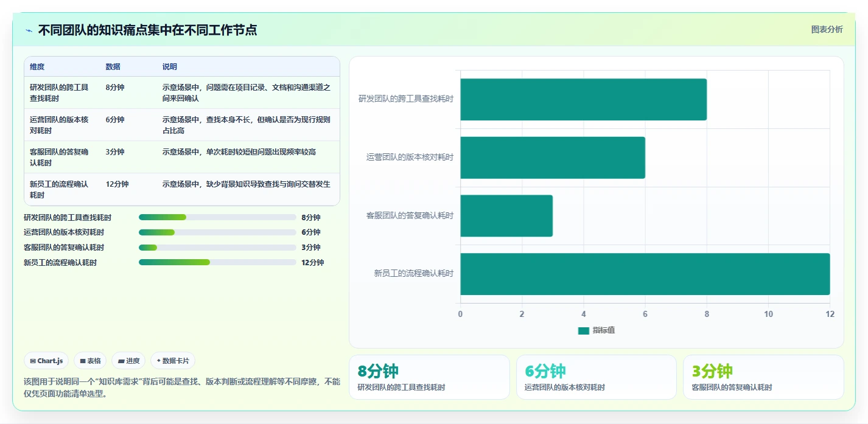Click the progress bar for 研发团队的跨工具查找耗时
Image resolution: width=868 pixels, height=424 pixels.
coord(217,217)
